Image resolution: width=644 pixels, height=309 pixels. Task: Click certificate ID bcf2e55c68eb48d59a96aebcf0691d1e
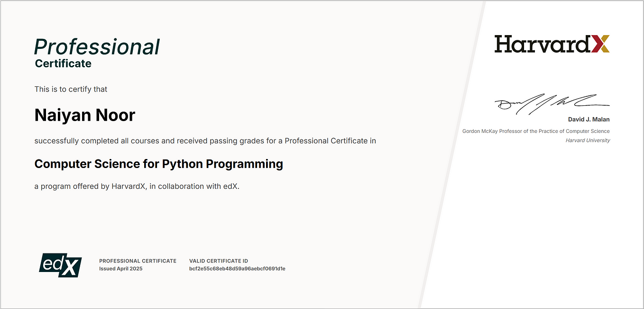pyautogui.click(x=237, y=269)
